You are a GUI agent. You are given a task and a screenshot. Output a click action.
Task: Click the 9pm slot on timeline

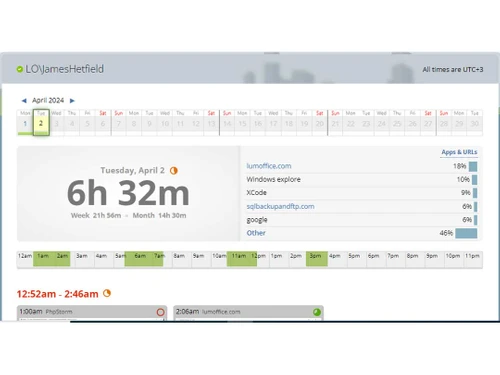434,259
